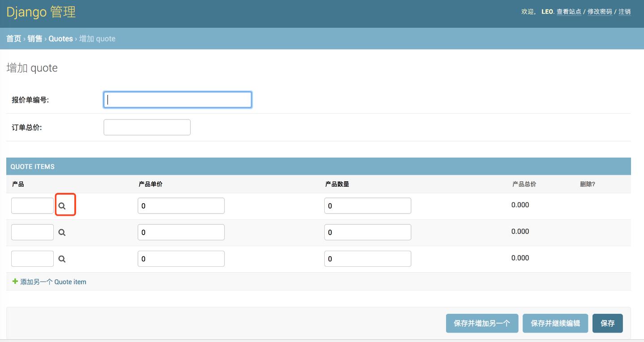The height and width of the screenshot is (342, 644).
Task: Click the 报价单编号 input field
Action: 177,99
